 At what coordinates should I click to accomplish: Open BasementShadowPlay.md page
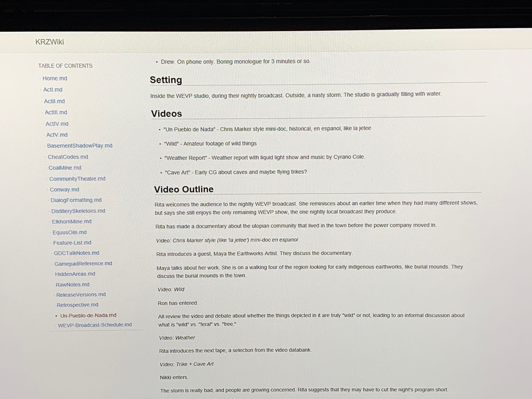(x=80, y=146)
